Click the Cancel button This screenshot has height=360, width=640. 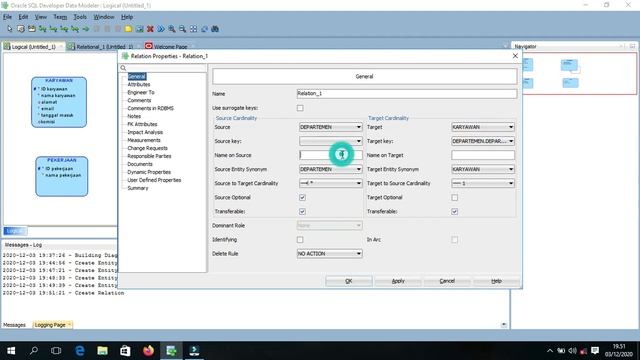447,281
